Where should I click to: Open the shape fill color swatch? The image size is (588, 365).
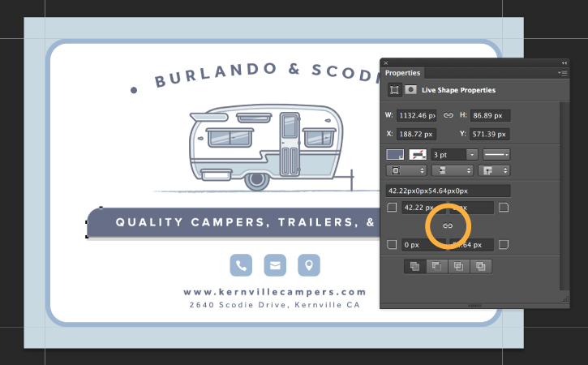395,155
